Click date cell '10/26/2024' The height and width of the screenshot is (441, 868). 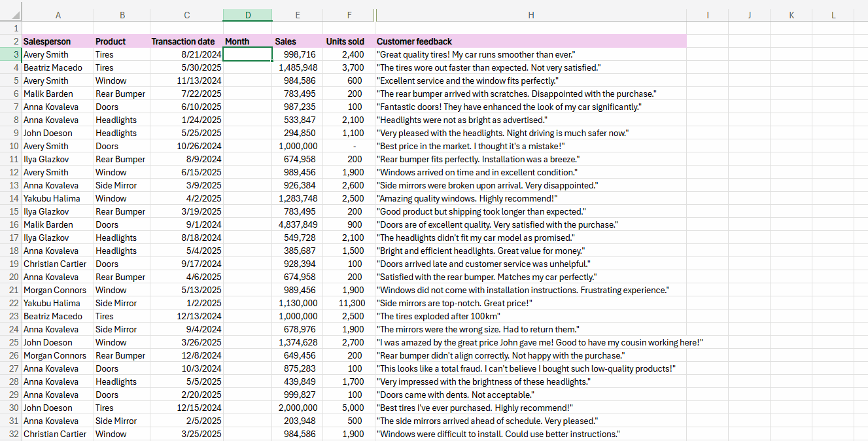(186, 146)
